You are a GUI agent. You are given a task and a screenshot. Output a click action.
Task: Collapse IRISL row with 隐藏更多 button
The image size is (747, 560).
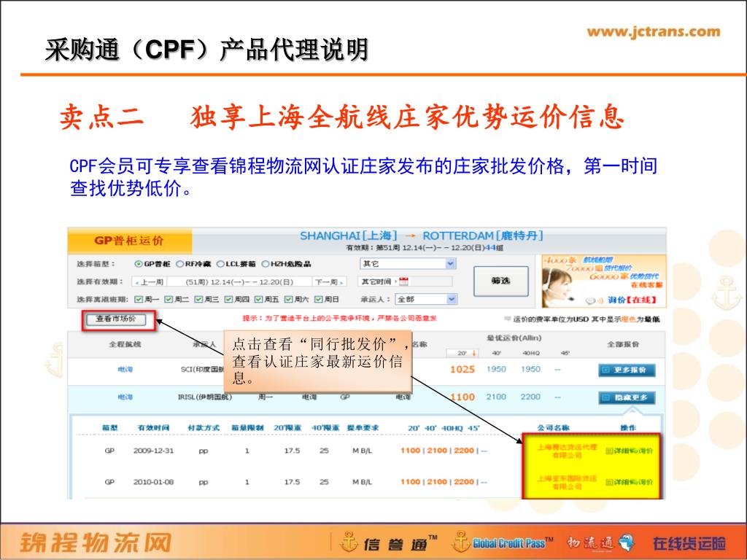[627, 397]
